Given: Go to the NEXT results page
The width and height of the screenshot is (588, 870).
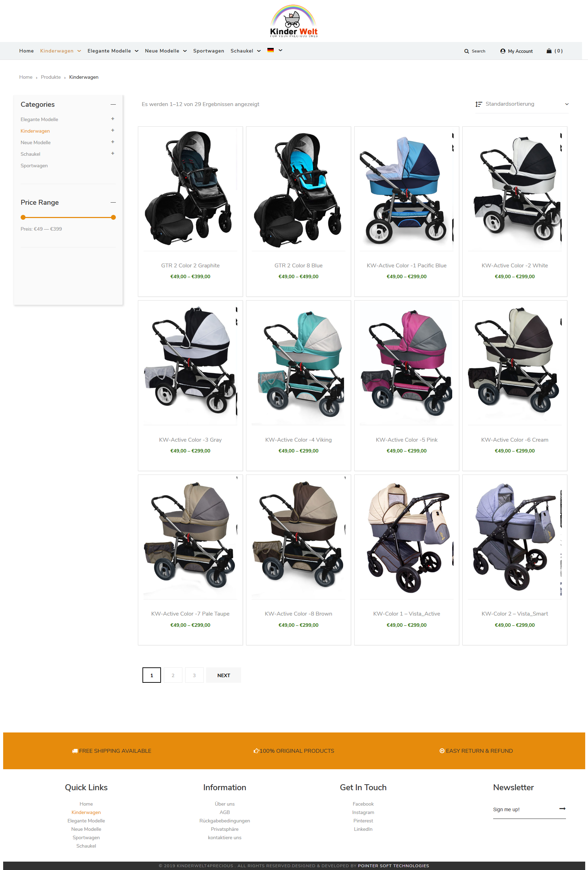Looking at the screenshot, I should (223, 675).
